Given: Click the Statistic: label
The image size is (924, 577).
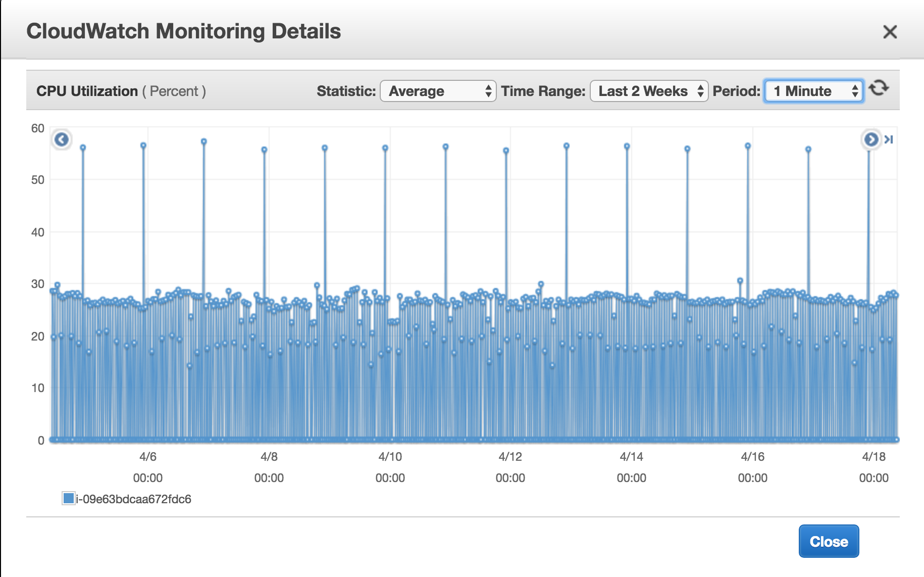Looking at the screenshot, I should tap(346, 91).
